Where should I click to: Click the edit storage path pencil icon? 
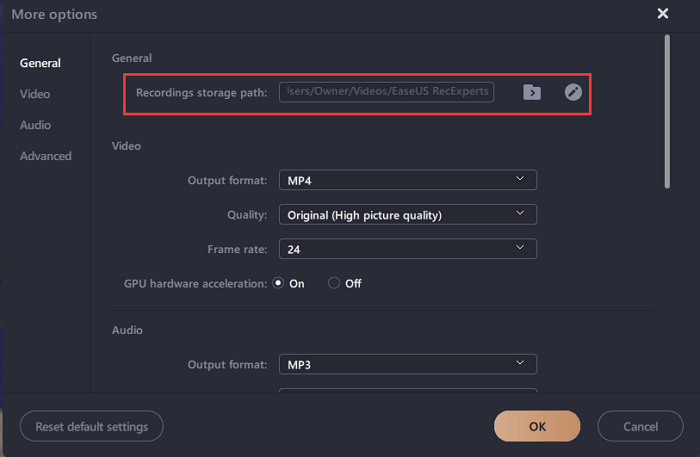[573, 92]
